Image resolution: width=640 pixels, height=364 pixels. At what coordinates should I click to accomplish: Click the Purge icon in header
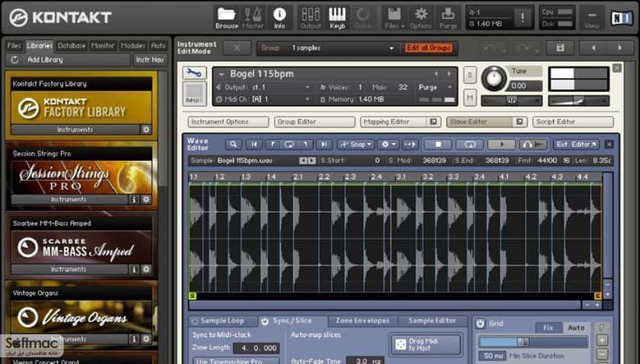tap(448, 17)
